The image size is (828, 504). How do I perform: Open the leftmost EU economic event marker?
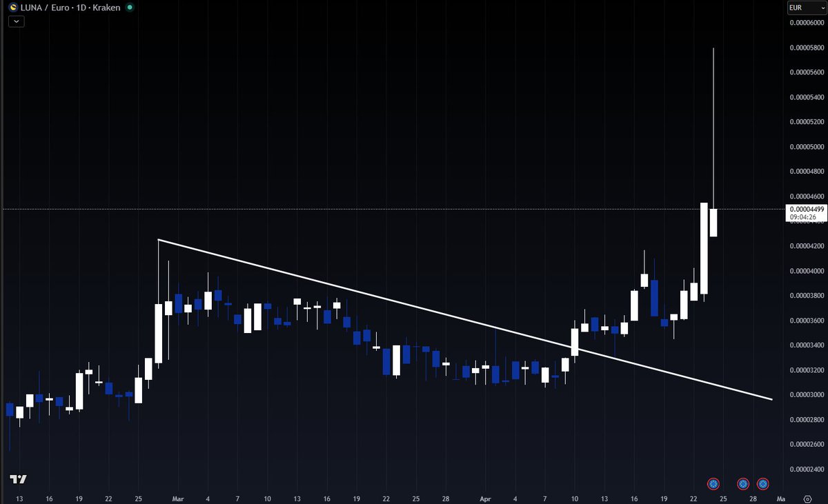[x=713, y=483]
